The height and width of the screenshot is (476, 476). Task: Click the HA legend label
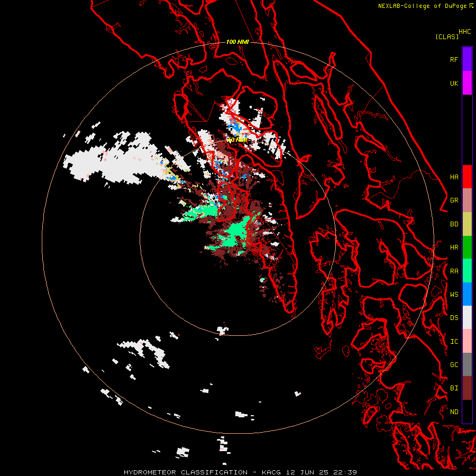click(454, 177)
